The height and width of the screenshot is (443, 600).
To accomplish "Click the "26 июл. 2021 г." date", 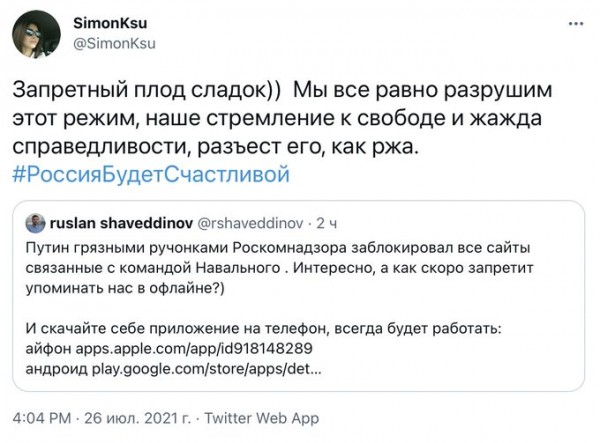I will tap(137, 418).
